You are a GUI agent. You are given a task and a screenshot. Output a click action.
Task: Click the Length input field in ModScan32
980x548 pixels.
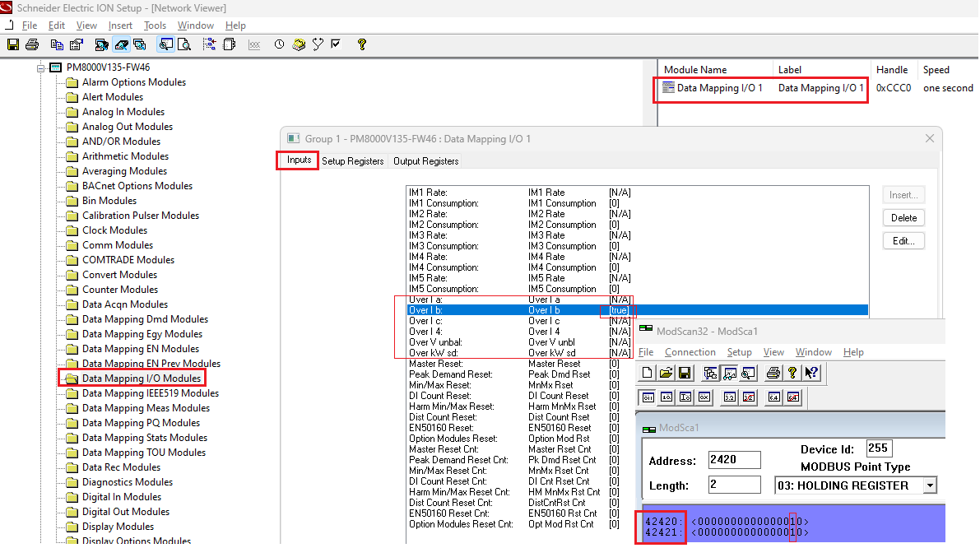coord(734,485)
